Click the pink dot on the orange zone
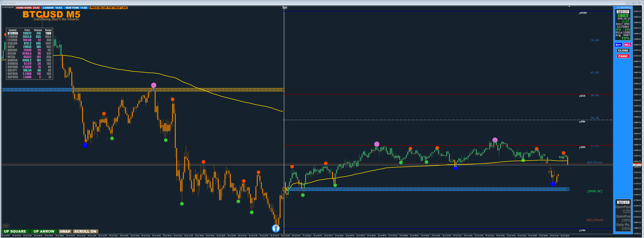644x238 pixels. coord(154,86)
